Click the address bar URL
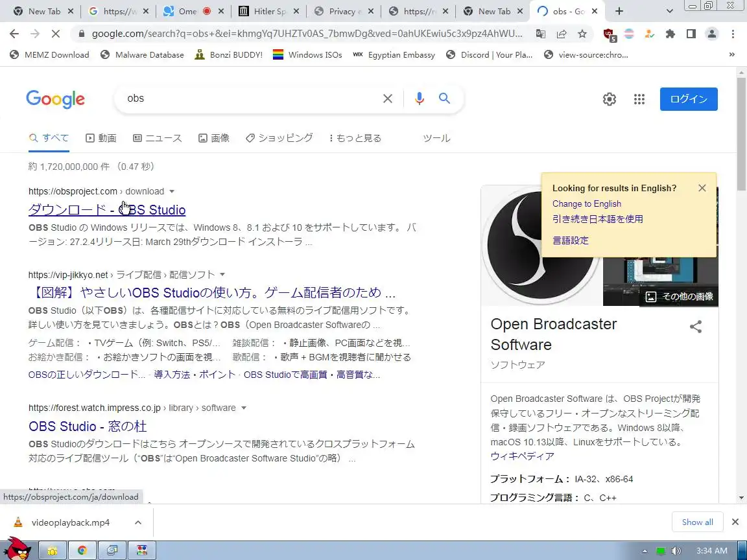 (307, 34)
